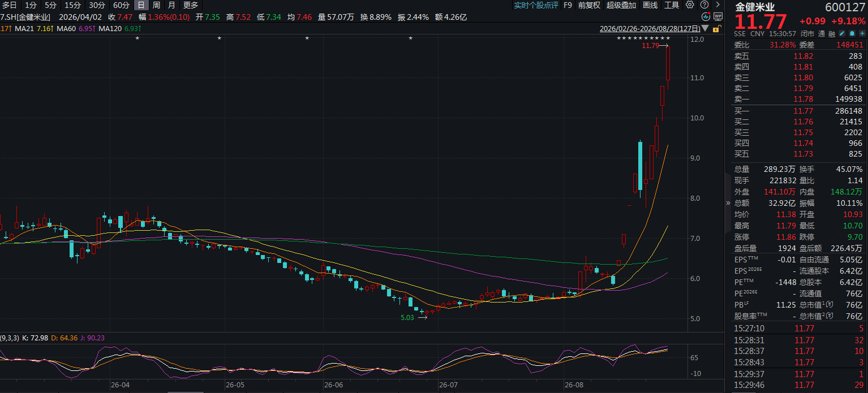Toggle the orange lock on the date range

click(x=717, y=28)
